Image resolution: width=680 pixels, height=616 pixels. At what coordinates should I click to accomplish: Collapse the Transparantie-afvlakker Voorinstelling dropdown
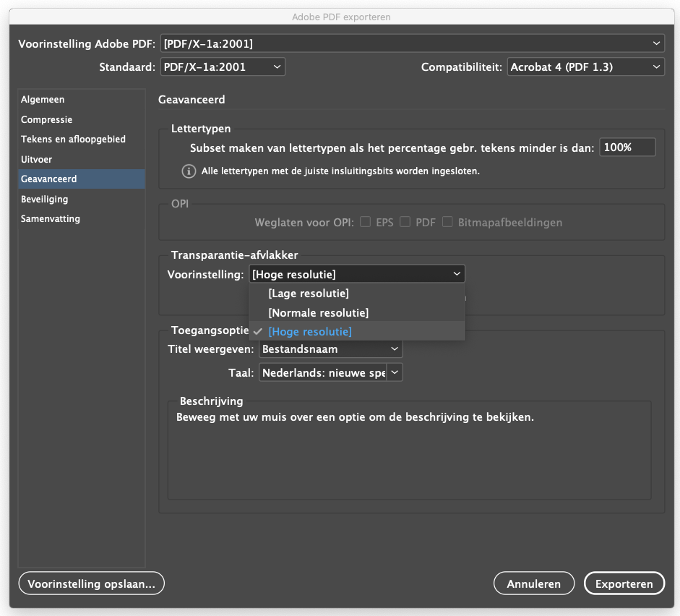[x=357, y=274]
